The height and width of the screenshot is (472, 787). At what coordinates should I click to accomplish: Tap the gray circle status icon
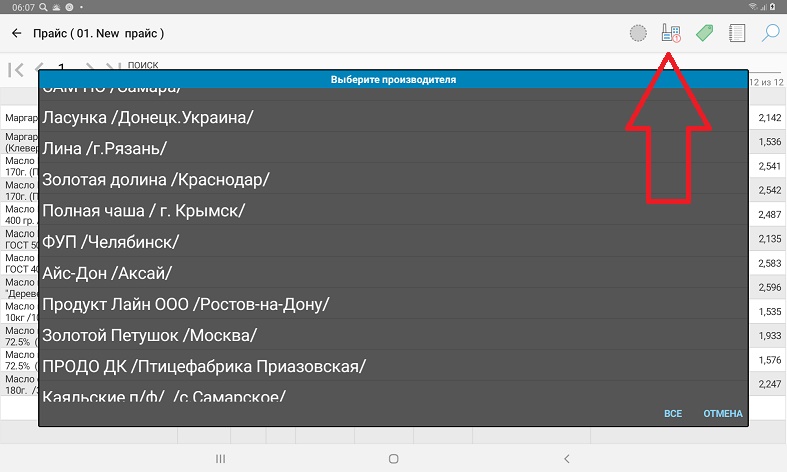pyautogui.click(x=638, y=34)
